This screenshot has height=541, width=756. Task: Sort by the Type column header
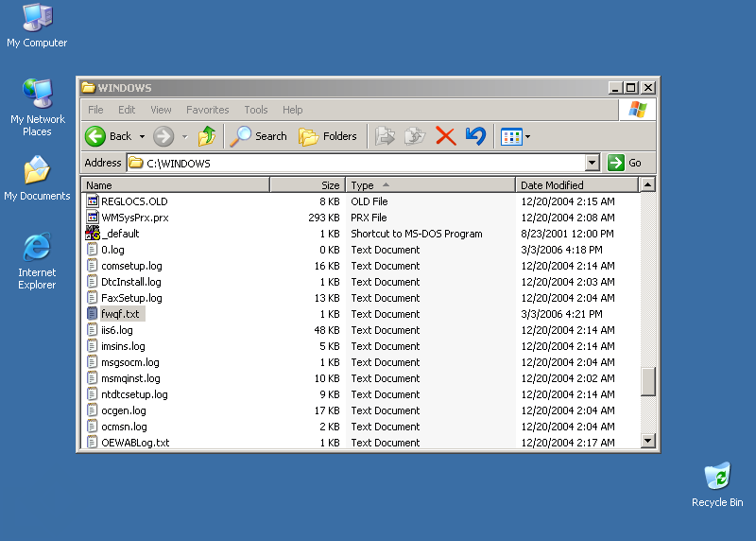(431, 184)
